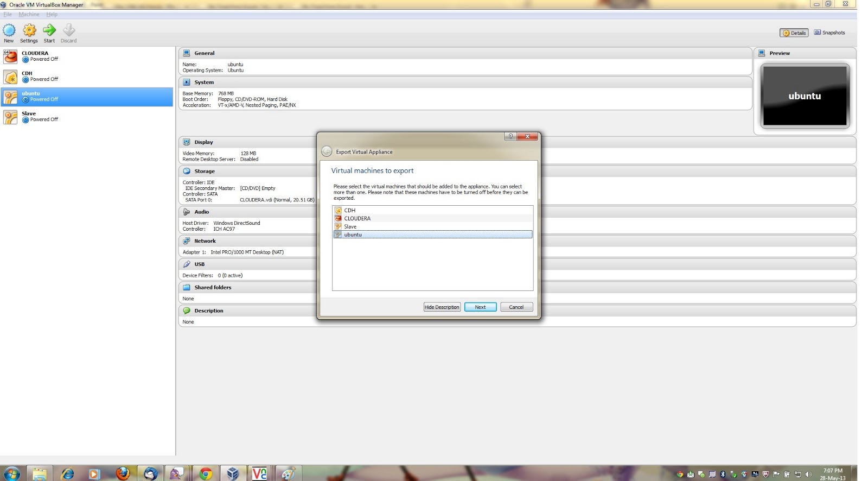This screenshot has width=868, height=481.
Task: Select the ubuntu VM in the sidebar
Action: click(87, 97)
